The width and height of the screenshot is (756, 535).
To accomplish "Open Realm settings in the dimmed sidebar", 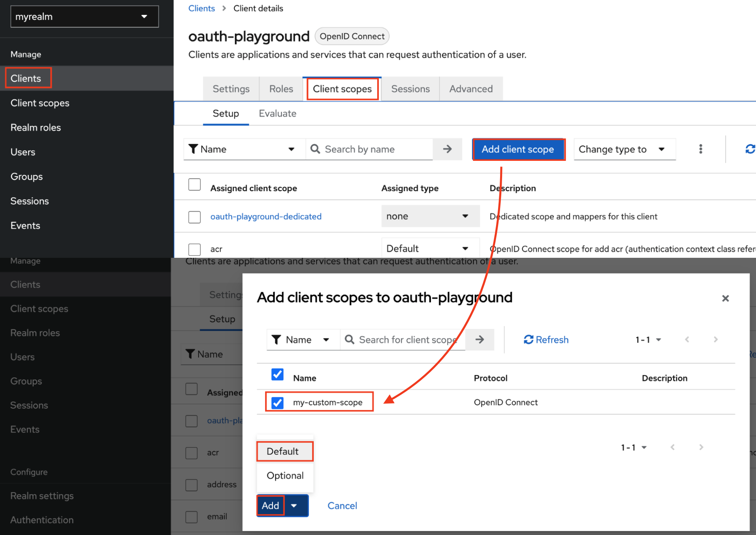I will click(85, 496).
